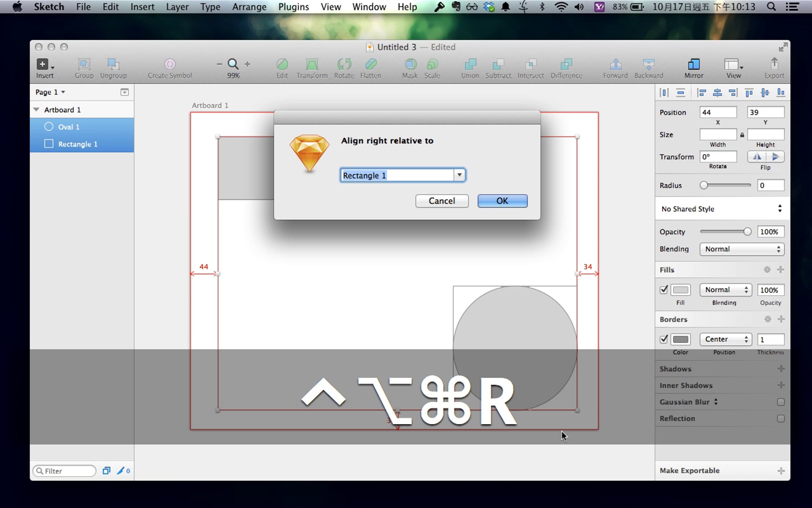Click the Scale toolbar icon
This screenshot has height=508, width=812.
pyautogui.click(x=432, y=64)
